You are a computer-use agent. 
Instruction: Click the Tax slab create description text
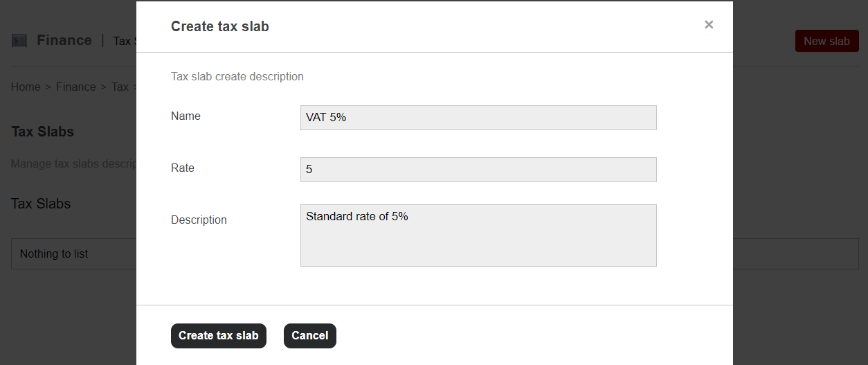point(237,77)
